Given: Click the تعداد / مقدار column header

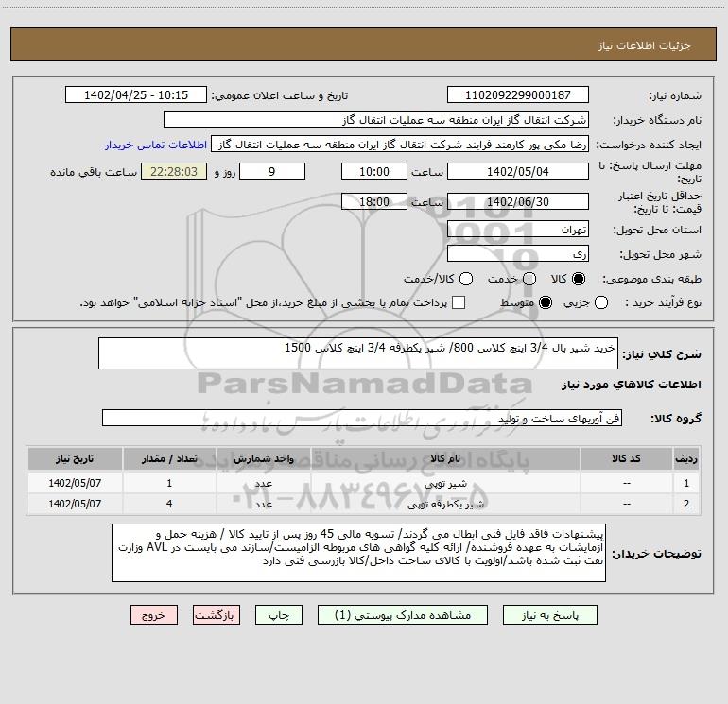Looking at the screenshot, I should tap(169, 458).
